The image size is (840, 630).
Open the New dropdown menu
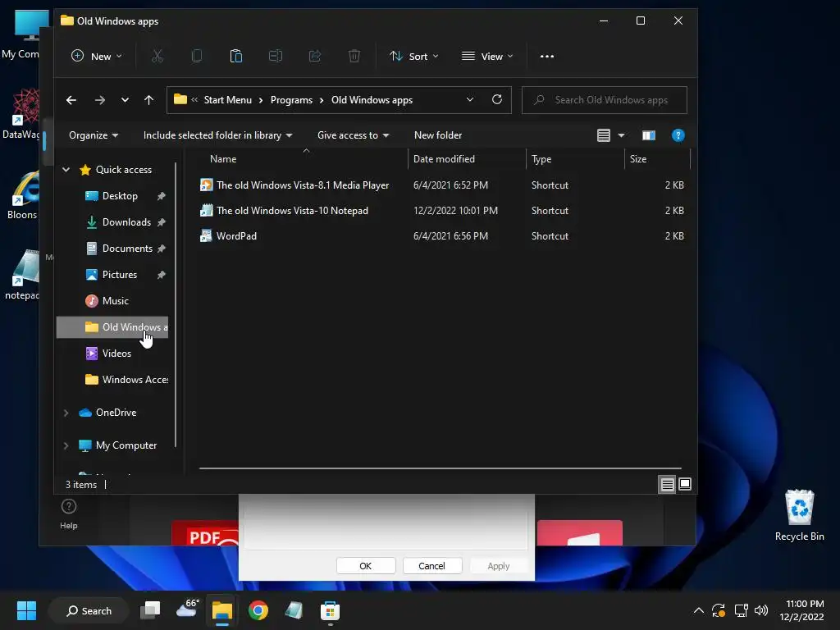tap(97, 57)
